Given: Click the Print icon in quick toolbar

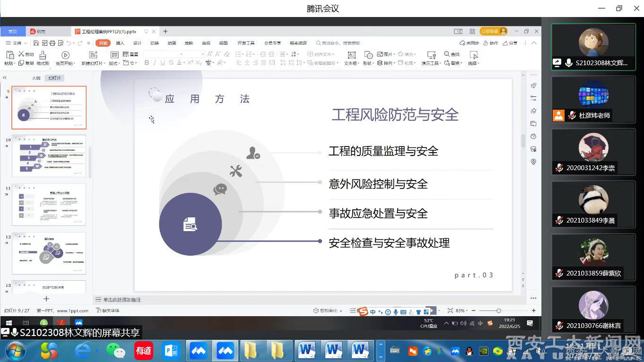Looking at the screenshot, I should click(x=52, y=43).
